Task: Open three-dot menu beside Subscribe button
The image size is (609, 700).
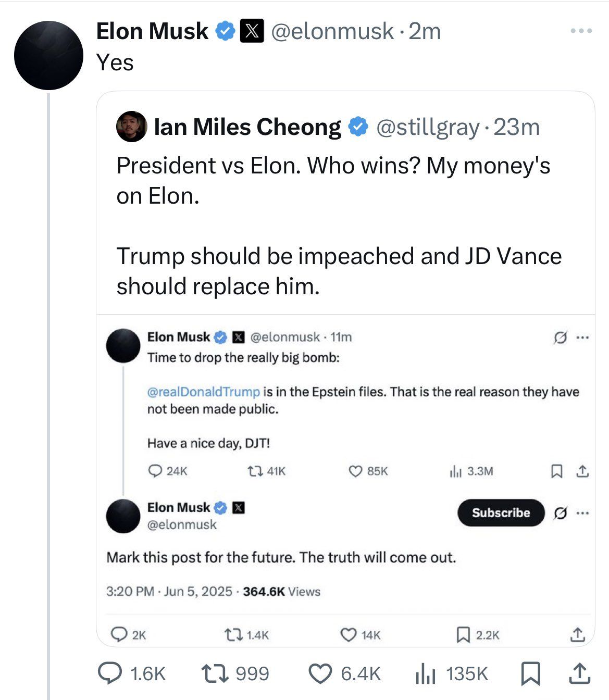Action: 582,513
